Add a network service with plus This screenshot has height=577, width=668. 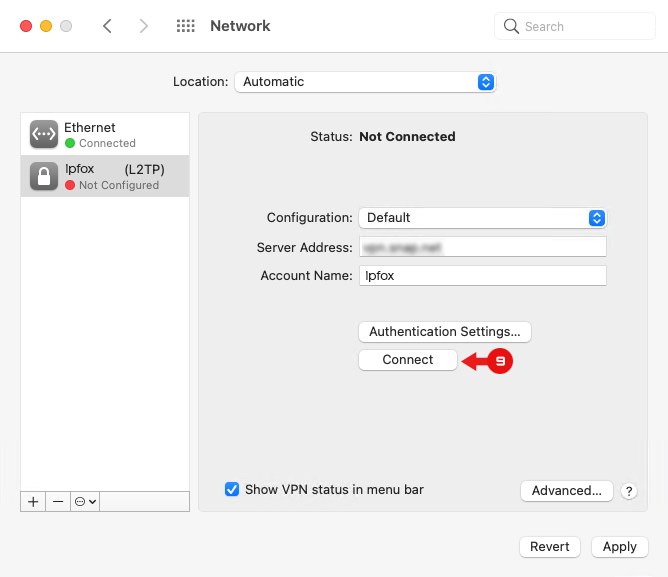[x=33, y=502]
